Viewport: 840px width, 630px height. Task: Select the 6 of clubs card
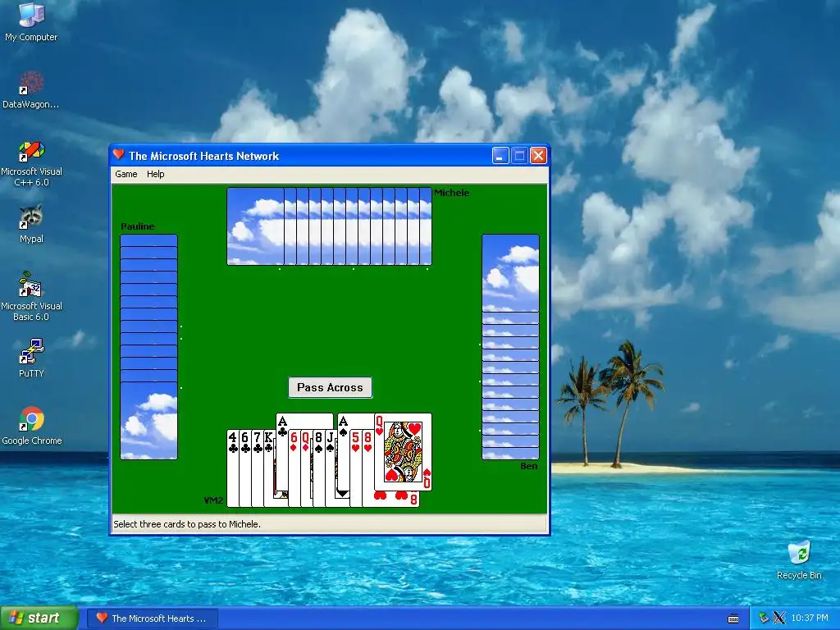[244, 468]
